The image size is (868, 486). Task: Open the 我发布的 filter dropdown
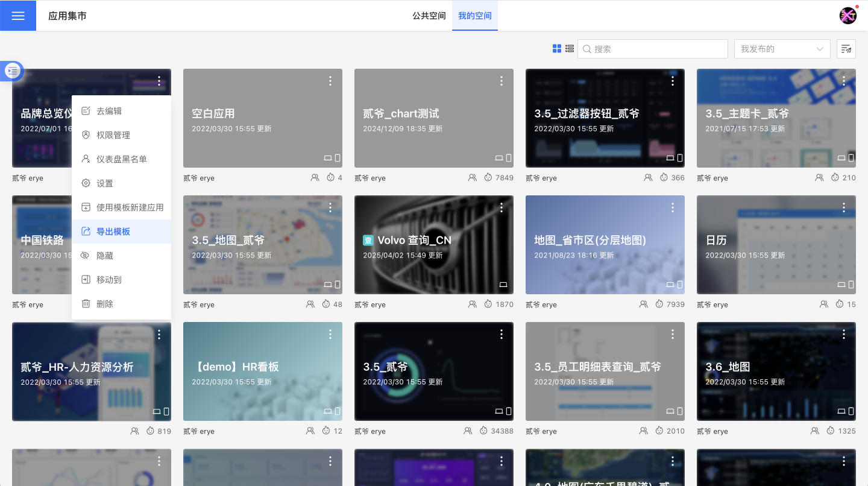coord(782,49)
